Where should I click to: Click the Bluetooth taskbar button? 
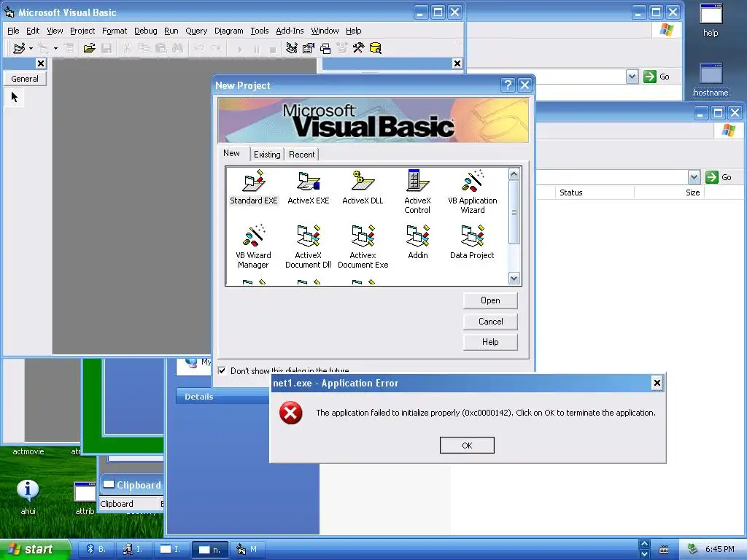[96, 550]
